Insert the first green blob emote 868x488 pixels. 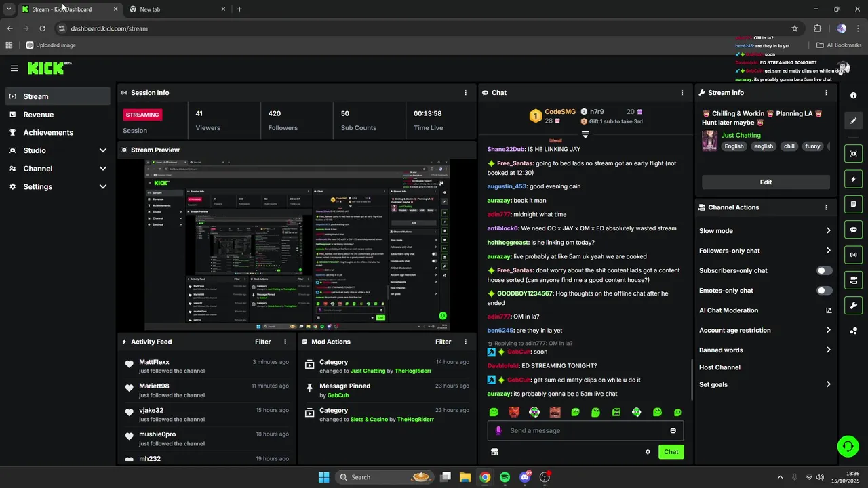(494, 412)
